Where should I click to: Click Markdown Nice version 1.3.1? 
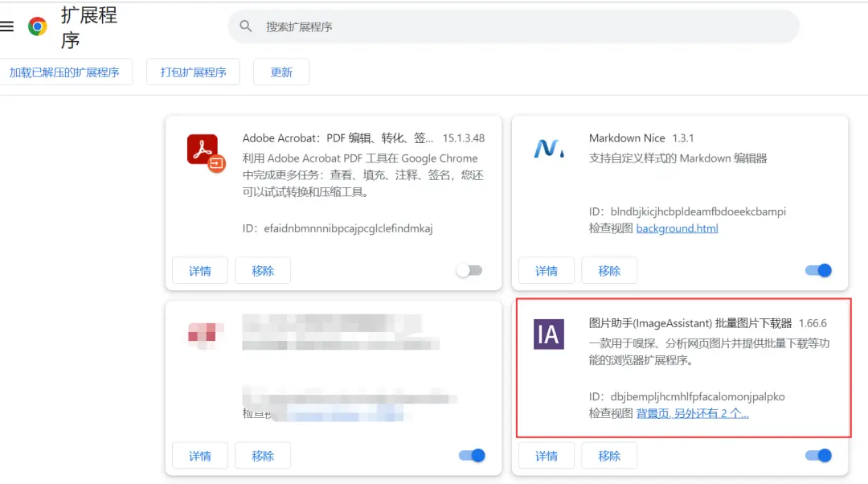pos(683,138)
